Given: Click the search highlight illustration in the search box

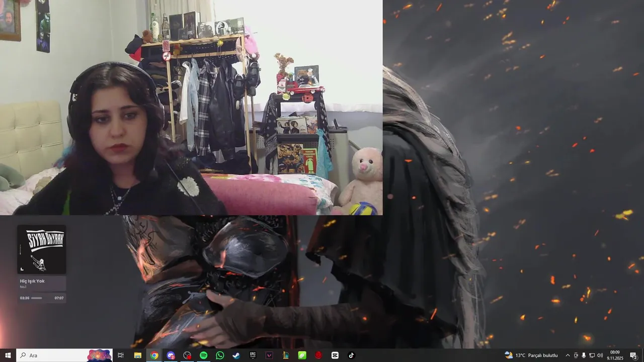Looking at the screenshot, I should coord(99,355).
